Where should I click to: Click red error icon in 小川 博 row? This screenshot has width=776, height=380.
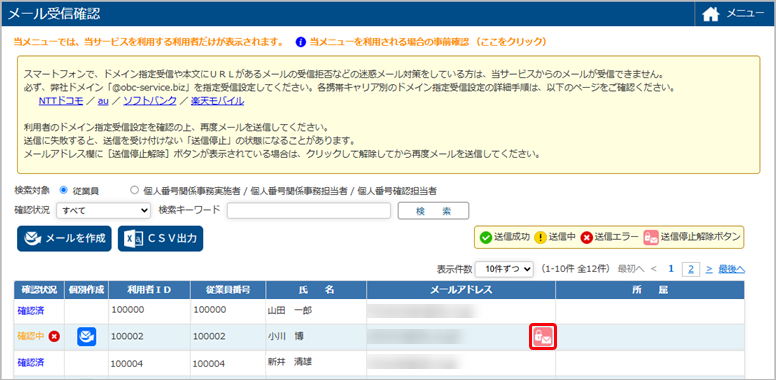(x=54, y=336)
